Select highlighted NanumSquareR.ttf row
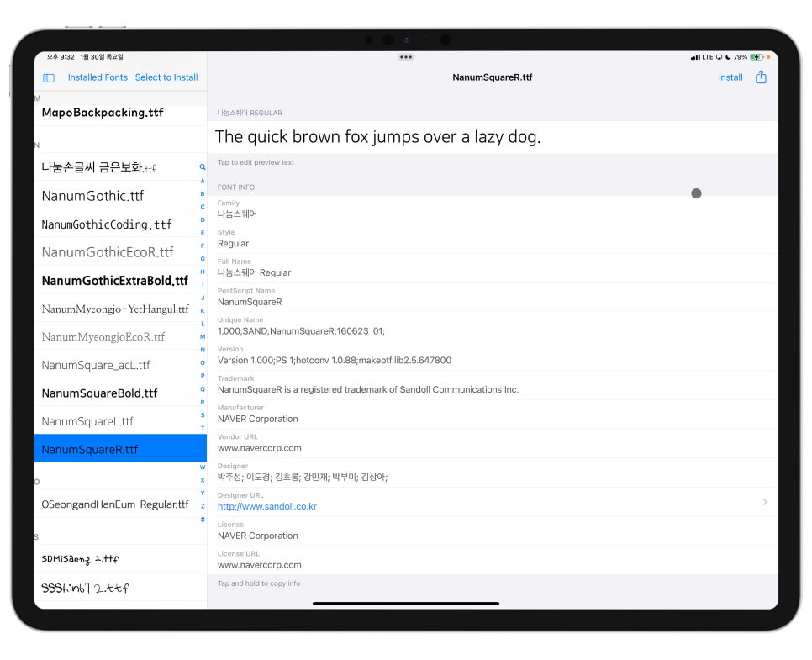This screenshot has width=812, height=660. coord(120,449)
